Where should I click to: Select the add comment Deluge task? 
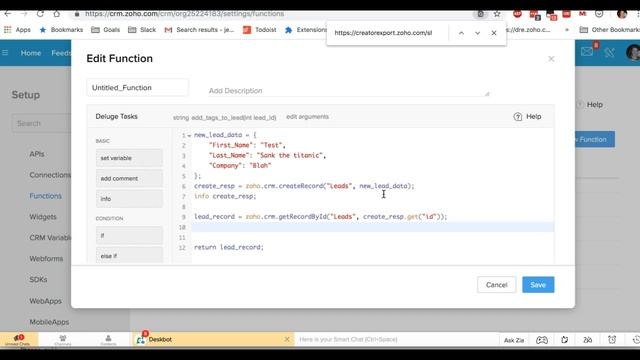point(129,178)
